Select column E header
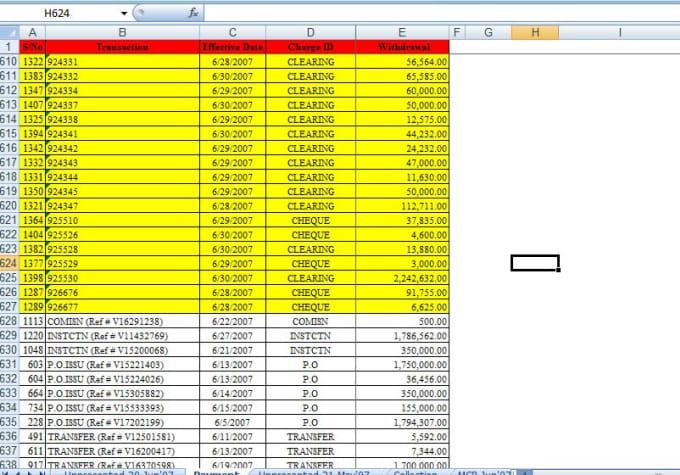 [x=402, y=33]
